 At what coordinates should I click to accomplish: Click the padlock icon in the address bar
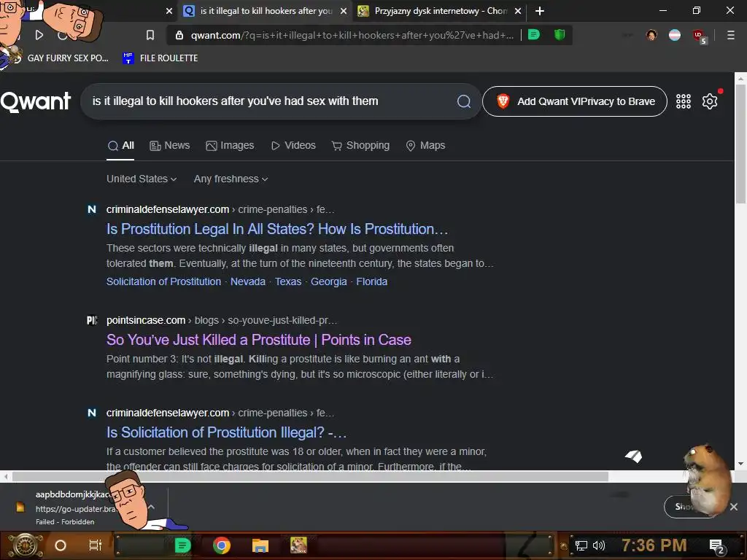point(179,35)
